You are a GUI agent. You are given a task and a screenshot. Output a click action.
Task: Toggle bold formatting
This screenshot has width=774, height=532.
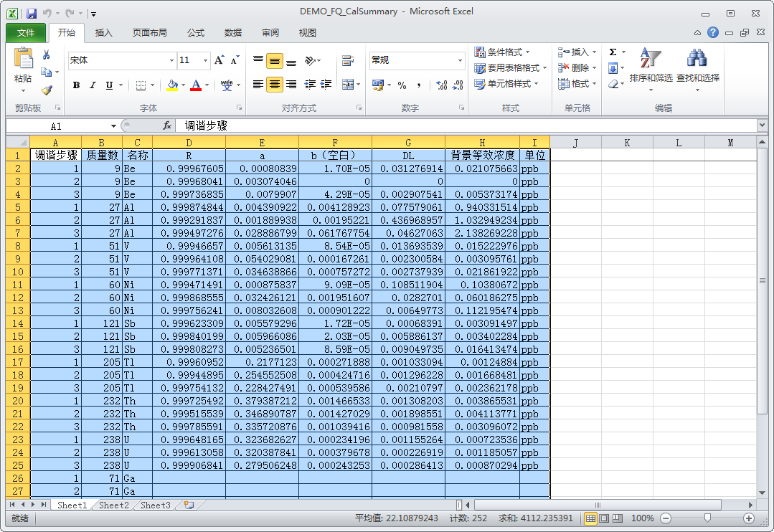click(76, 85)
